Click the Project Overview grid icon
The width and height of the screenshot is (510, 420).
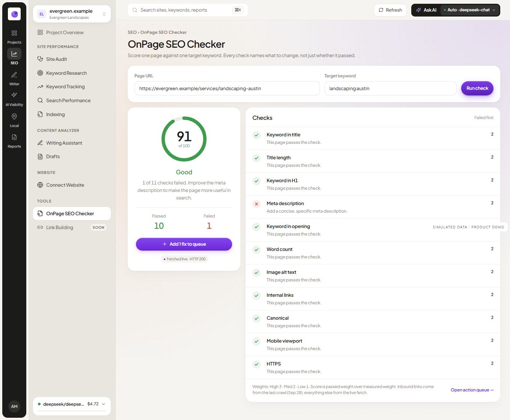point(40,32)
